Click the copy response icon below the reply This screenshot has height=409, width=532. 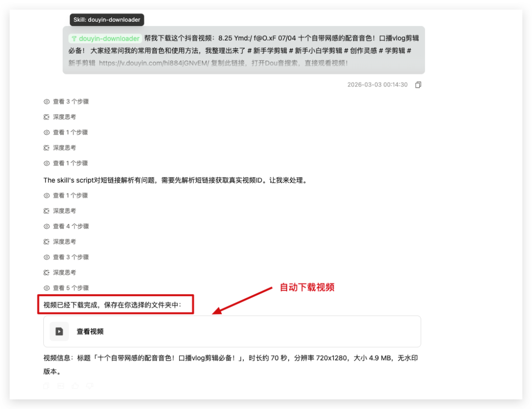pos(46,386)
